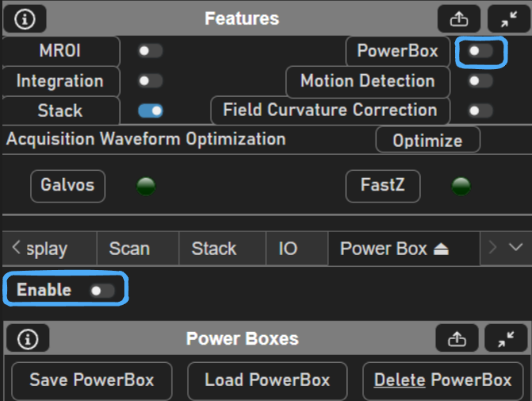Click the FastZ green status indicator
The height and width of the screenshot is (401, 532).
coord(461,187)
